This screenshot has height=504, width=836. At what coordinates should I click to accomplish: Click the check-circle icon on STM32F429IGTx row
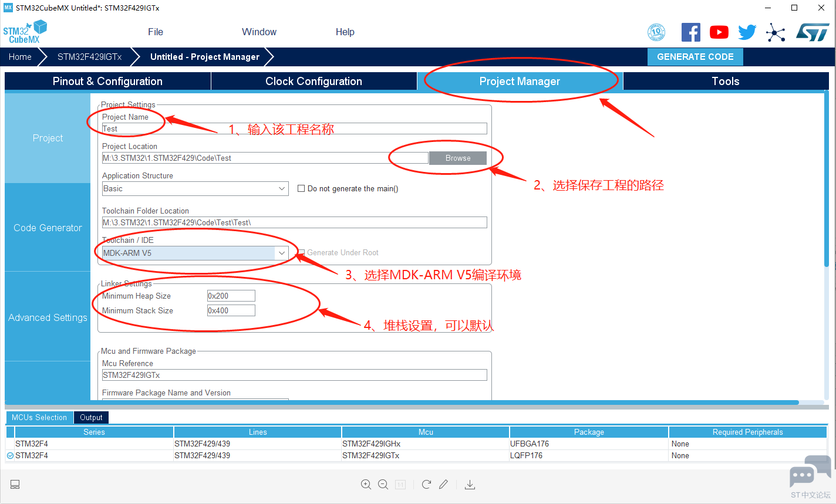click(x=10, y=455)
